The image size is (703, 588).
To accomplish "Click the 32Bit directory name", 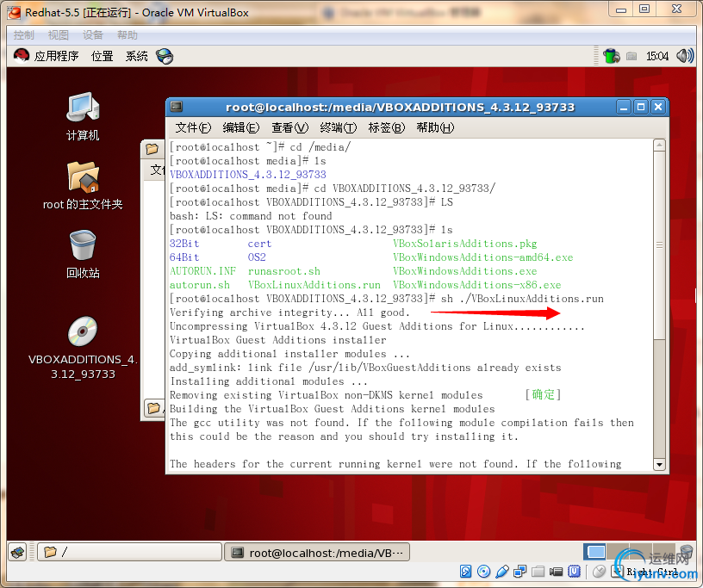I will [x=184, y=244].
